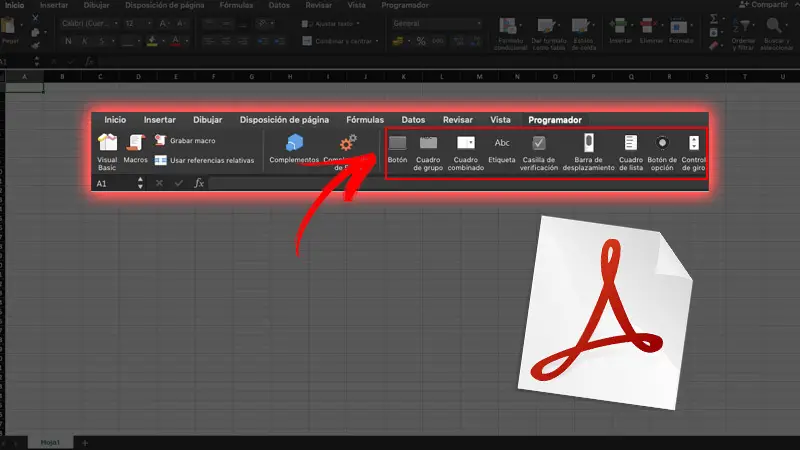Open Ordenar y filtrar menu
The image size is (800, 450).
click(x=743, y=34)
